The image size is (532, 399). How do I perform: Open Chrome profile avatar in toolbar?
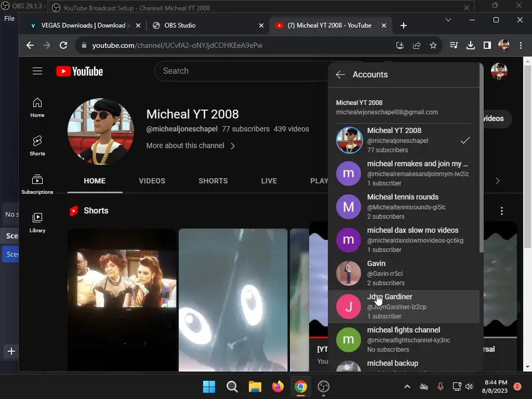[x=504, y=45]
